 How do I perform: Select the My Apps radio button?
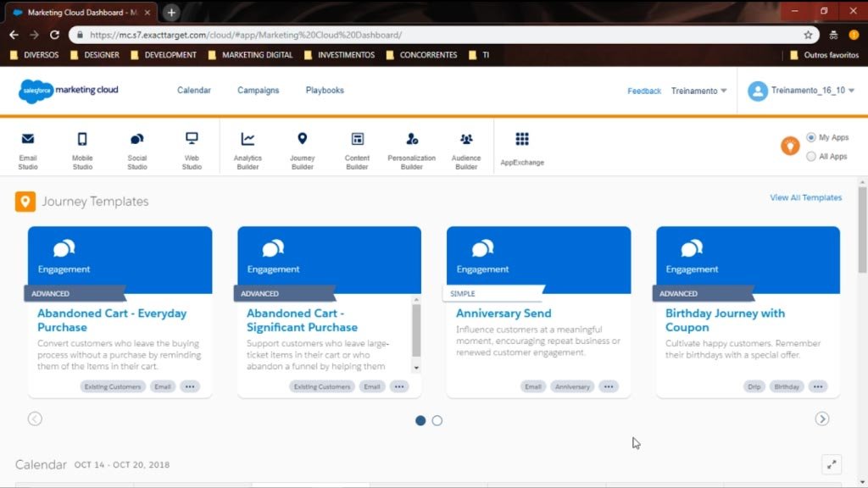click(811, 137)
